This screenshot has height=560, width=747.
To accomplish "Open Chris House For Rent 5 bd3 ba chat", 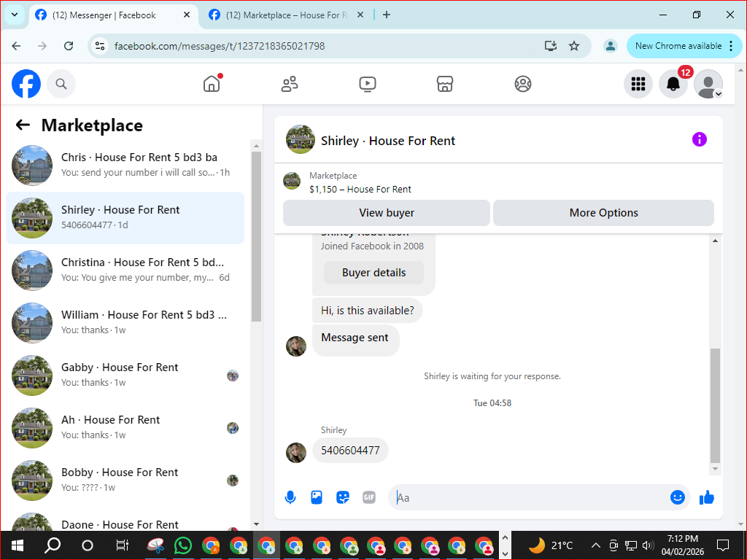I will 125,165.
